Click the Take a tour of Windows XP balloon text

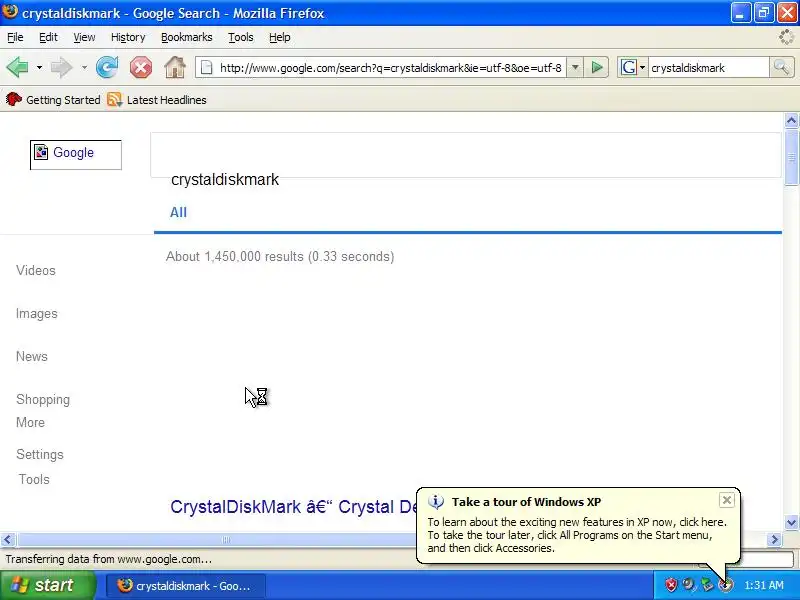pyautogui.click(x=526, y=502)
